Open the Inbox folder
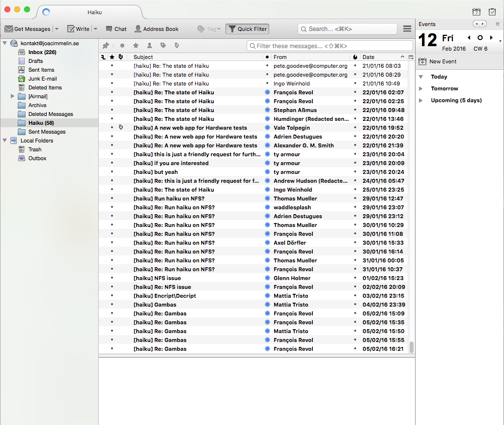 [42, 52]
